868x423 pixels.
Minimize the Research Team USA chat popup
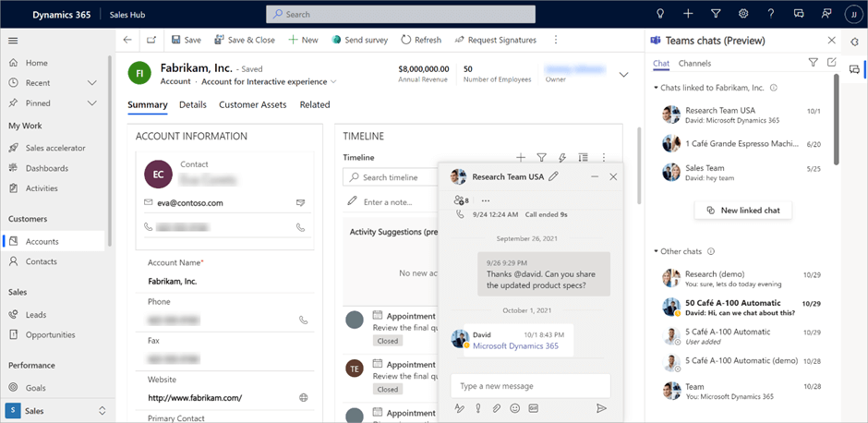click(x=595, y=176)
